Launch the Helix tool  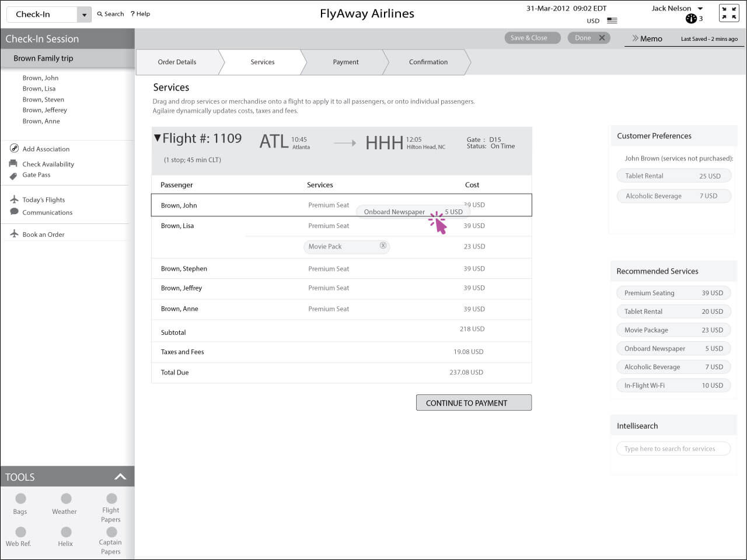coord(65,535)
